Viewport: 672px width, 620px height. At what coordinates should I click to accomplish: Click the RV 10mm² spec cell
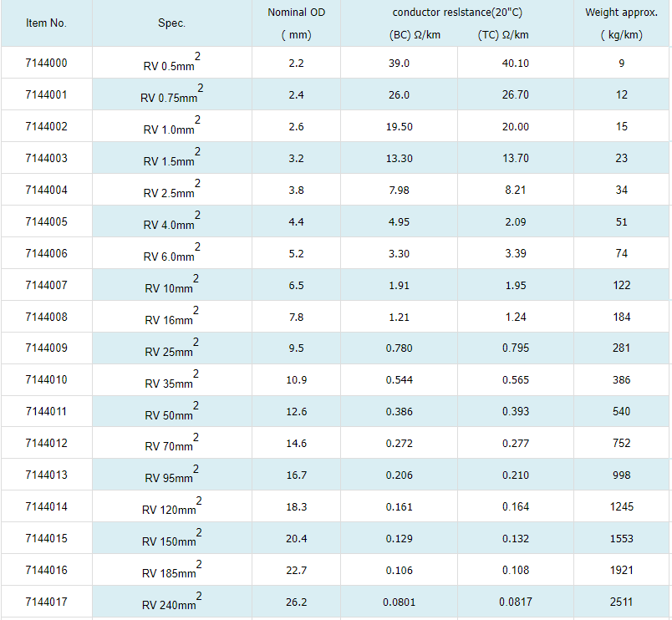coord(171,287)
